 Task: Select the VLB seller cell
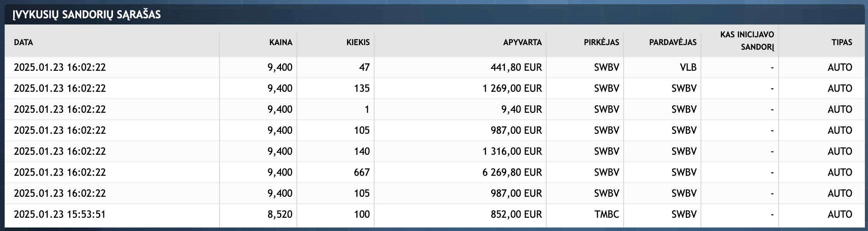pyautogui.click(x=688, y=67)
